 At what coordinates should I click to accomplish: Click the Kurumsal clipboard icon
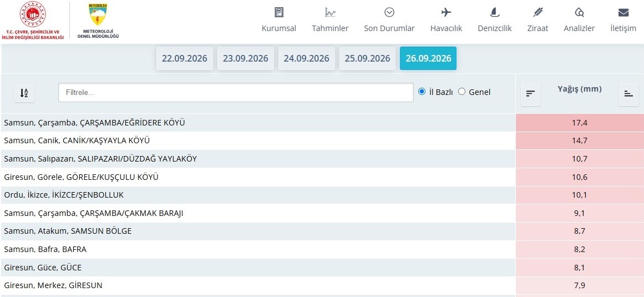click(x=279, y=12)
